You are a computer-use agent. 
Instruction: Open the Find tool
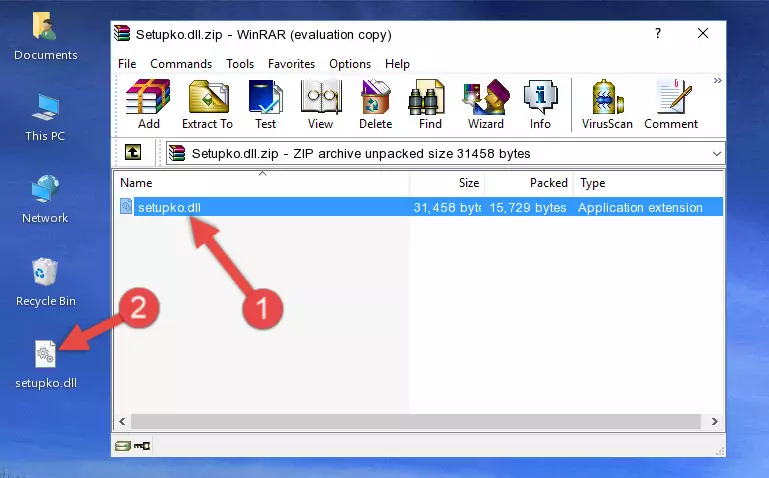(x=430, y=104)
